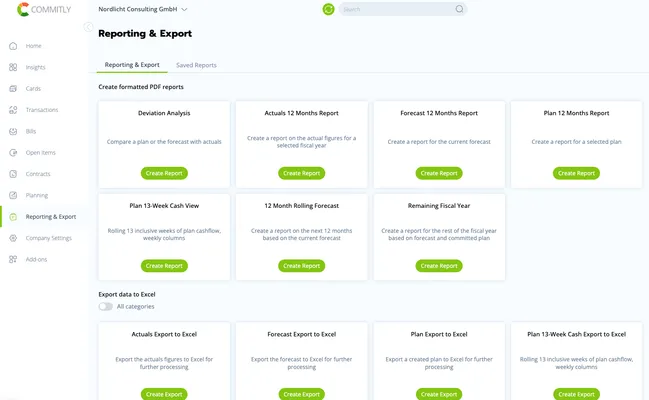
Task: Open Cards from the sidebar menu
Action: [x=33, y=89]
